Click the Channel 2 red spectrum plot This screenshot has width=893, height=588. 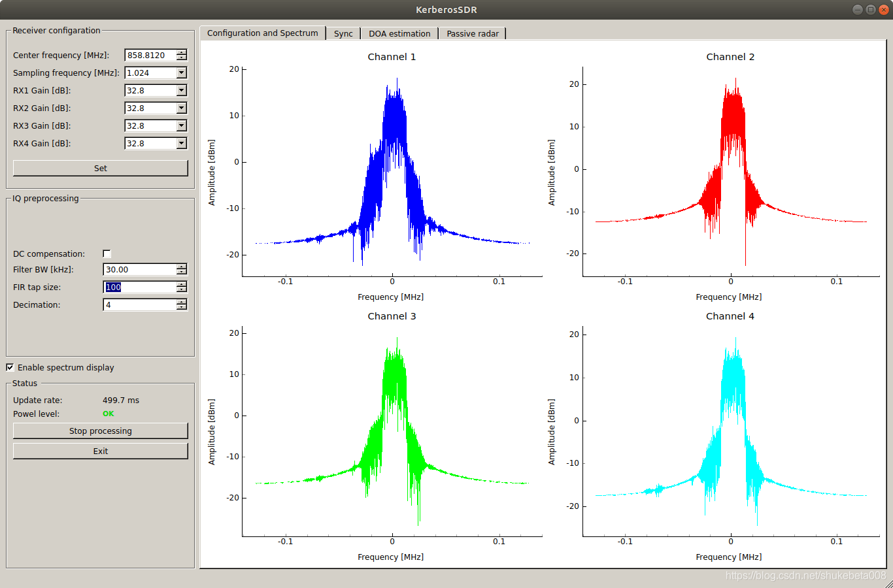click(x=731, y=171)
